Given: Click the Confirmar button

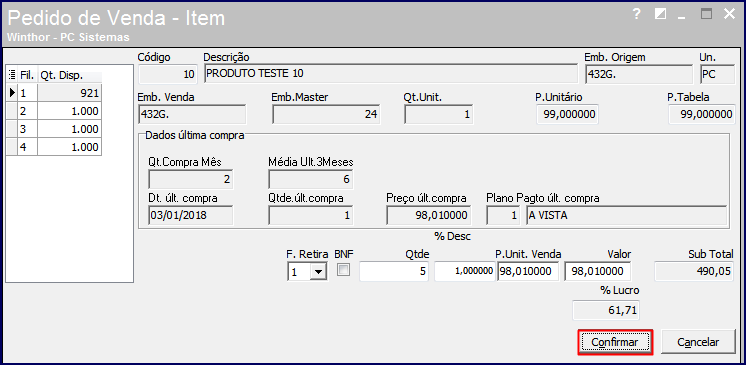Looking at the screenshot, I should point(615,342).
